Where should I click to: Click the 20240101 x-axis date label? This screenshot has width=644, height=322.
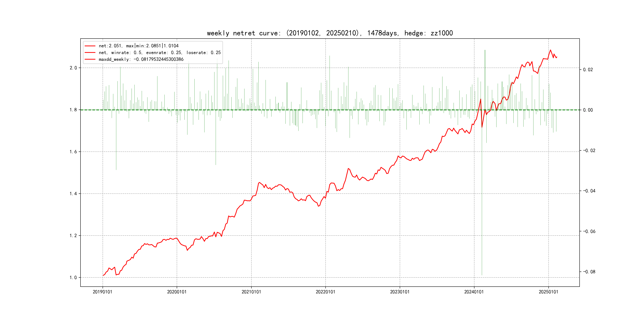[x=474, y=292]
